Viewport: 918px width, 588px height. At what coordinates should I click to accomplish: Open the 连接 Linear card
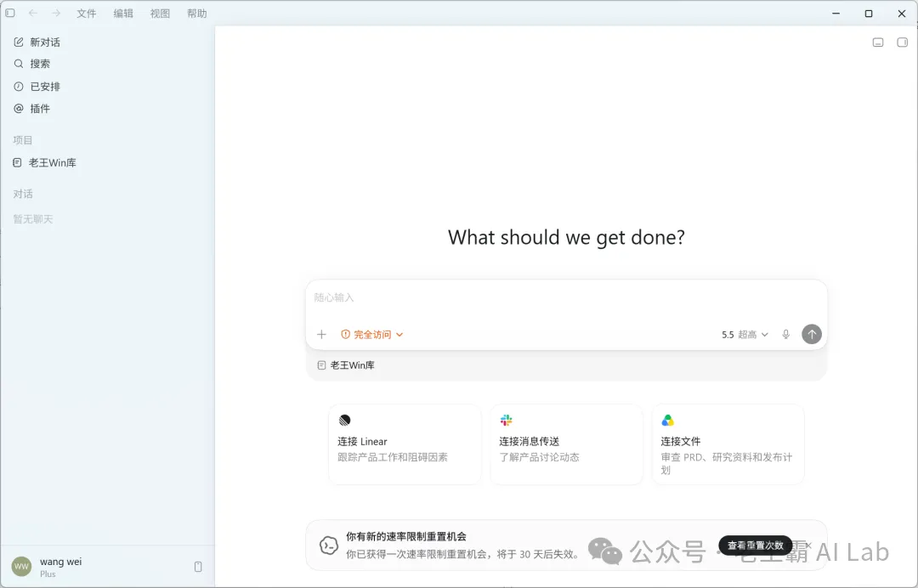click(405, 444)
